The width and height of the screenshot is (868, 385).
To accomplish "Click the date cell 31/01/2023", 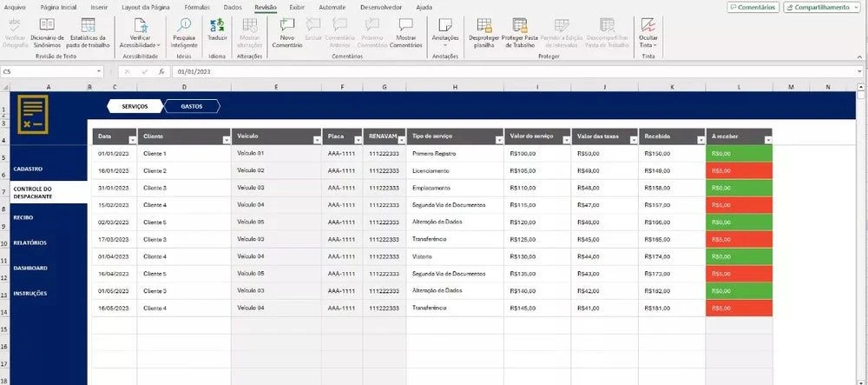I will 115,188.
